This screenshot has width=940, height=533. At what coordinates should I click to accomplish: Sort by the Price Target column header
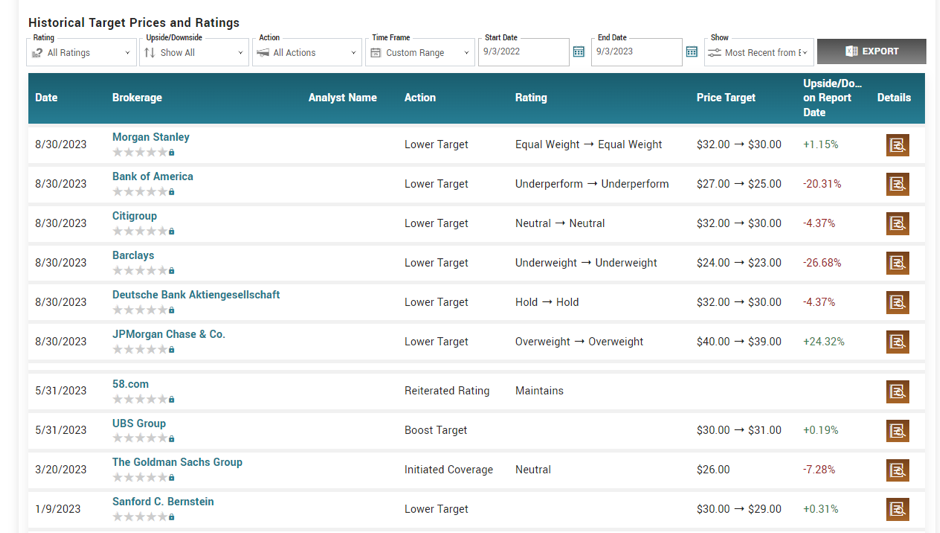pos(725,98)
